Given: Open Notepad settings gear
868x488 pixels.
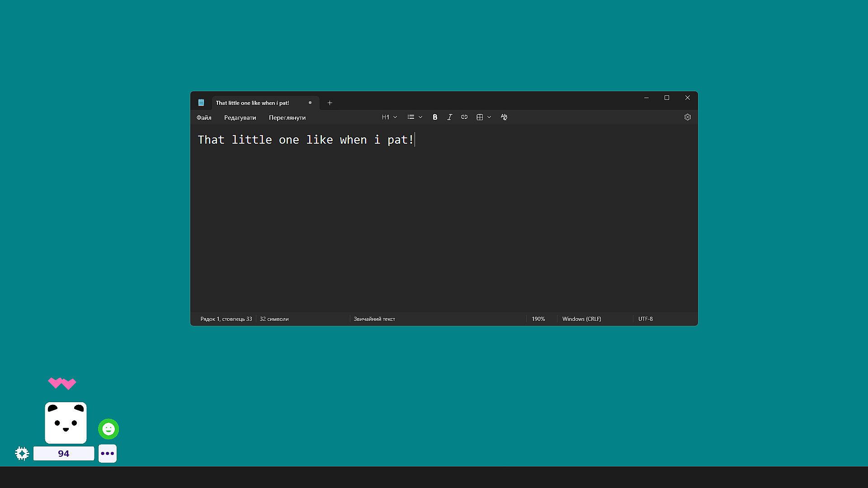Looking at the screenshot, I should pyautogui.click(x=687, y=117).
